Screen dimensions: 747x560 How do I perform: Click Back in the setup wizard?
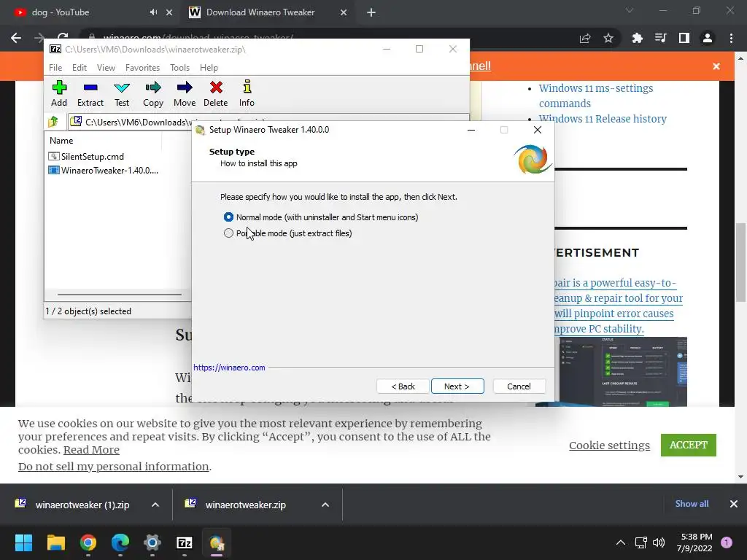tap(403, 386)
